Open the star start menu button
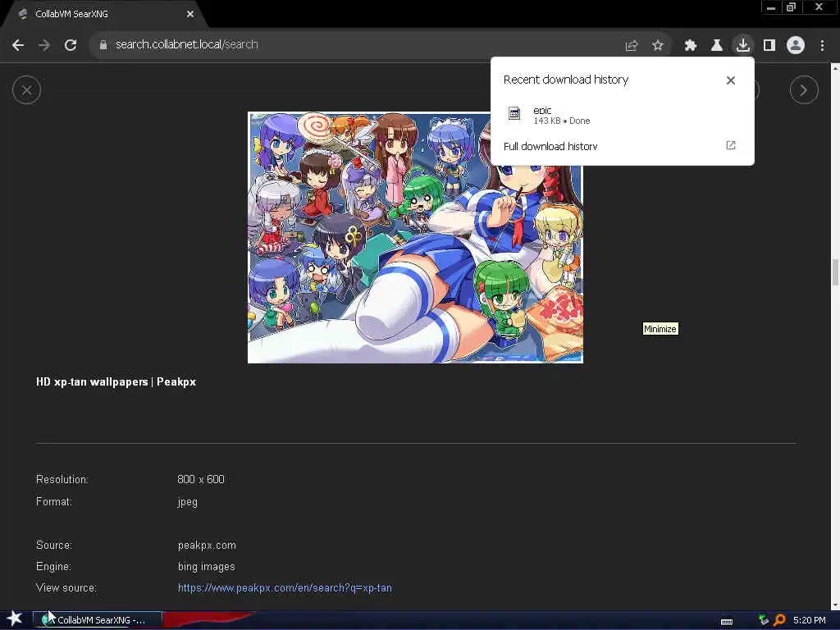 tap(15, 619)
